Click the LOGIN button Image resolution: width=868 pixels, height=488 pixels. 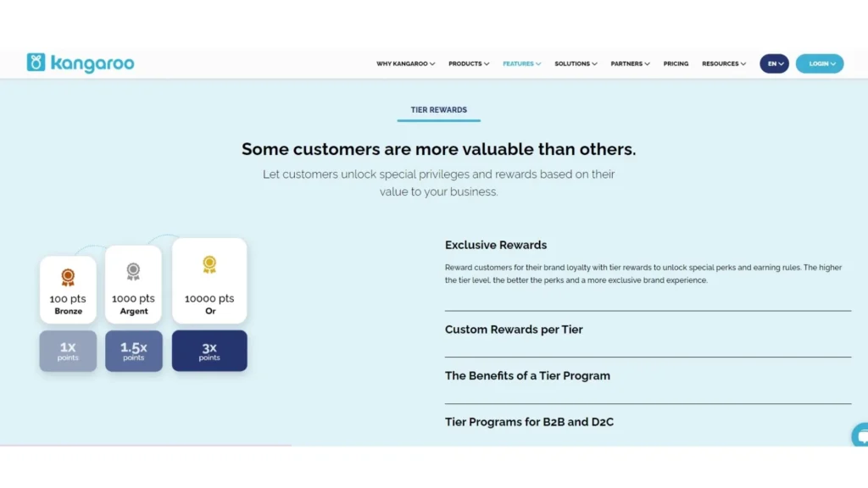[819, 64]
